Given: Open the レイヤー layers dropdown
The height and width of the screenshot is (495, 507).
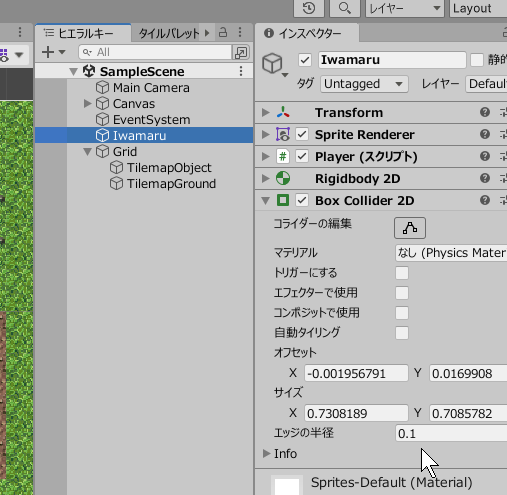Looking at the screenshot, I should (405, 8).
